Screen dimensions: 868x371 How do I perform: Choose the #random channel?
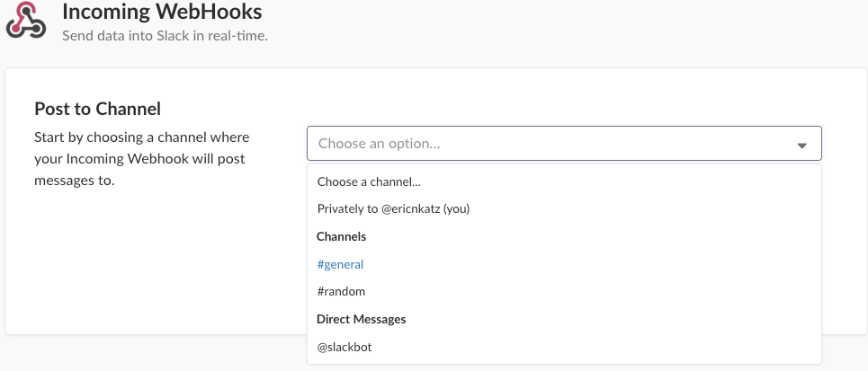pos(564,291)
